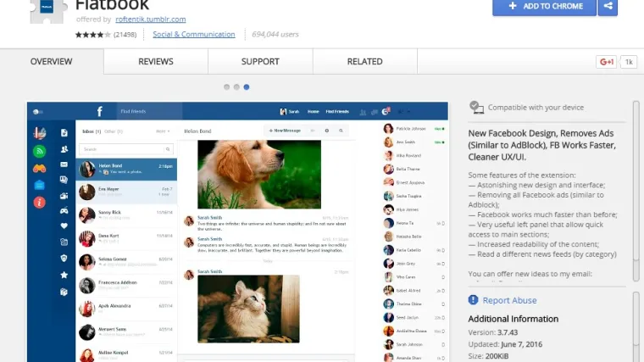Click the (21498) ratings count
Image resolution: width=644 pixels, height=362 pixels.
pyautogui.click(x=125, y=35)
